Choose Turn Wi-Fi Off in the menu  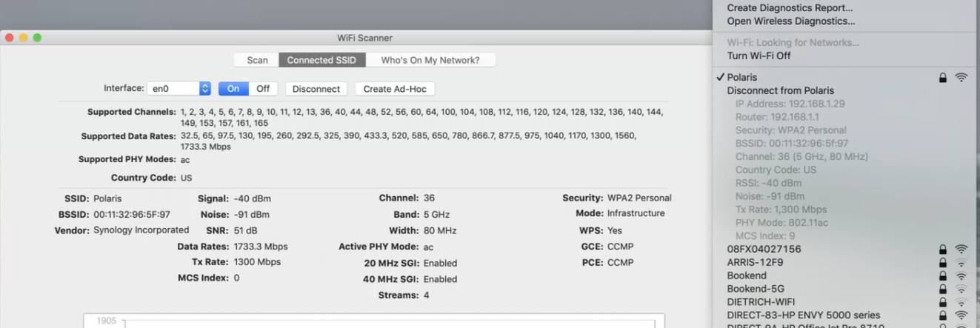tap(759, 56)
